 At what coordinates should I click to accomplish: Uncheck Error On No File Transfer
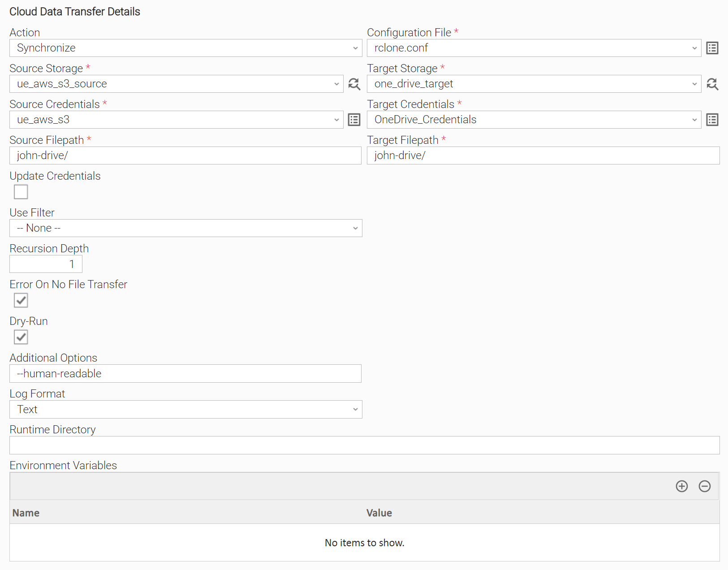[21, 300]
